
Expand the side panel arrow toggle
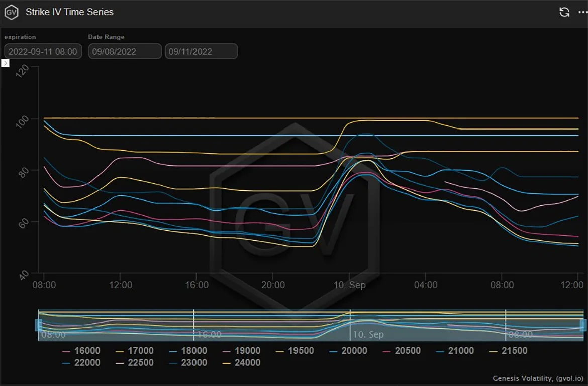(x=5, y=63)
